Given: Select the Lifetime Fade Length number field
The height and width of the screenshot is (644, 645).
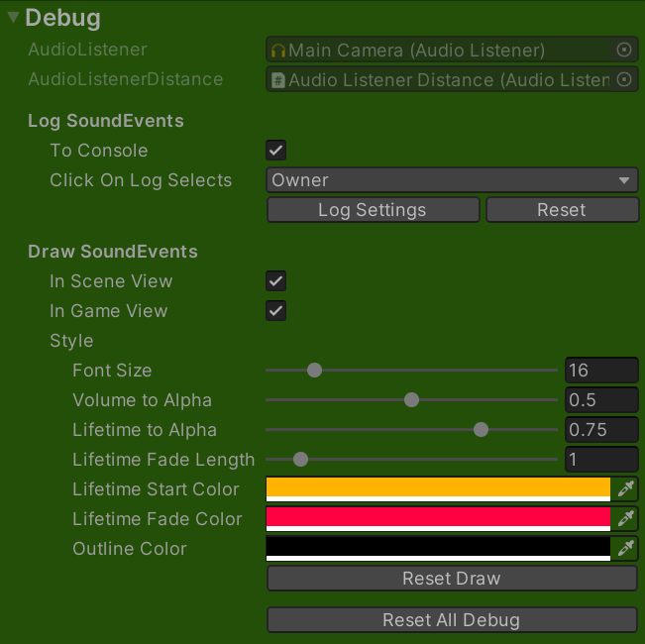Looking at the screenshot, I should click(x=600, y=460).
